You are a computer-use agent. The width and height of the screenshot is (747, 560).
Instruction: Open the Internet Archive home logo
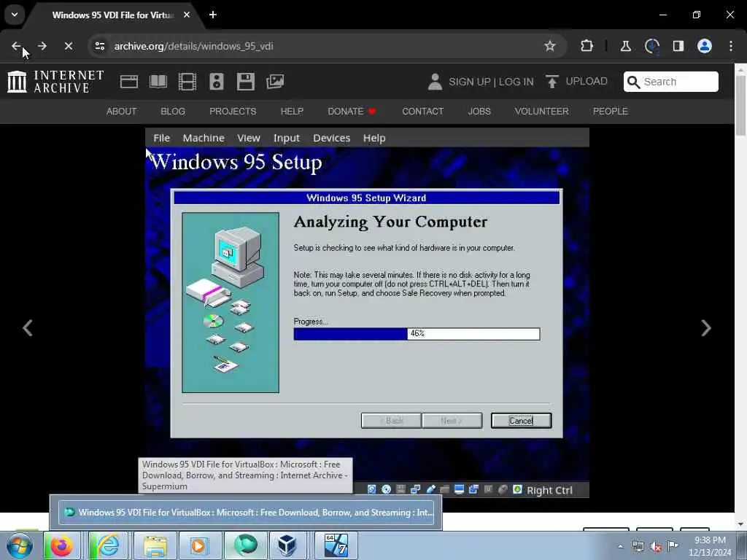(x=55, y=82)
